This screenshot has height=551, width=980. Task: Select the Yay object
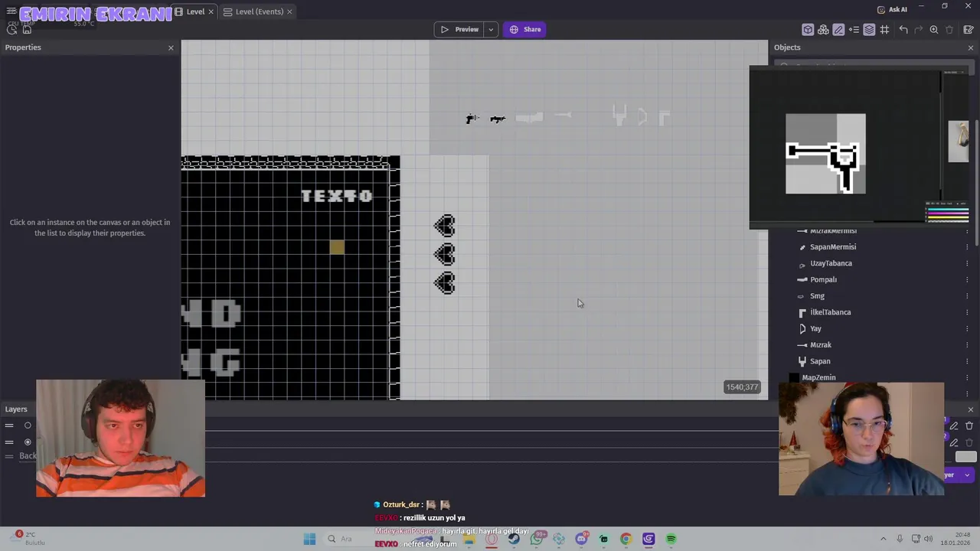(x=815, y=328)
